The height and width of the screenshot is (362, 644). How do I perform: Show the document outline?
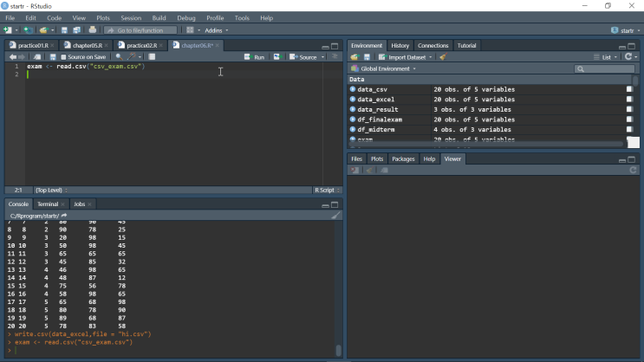(335, 57)
